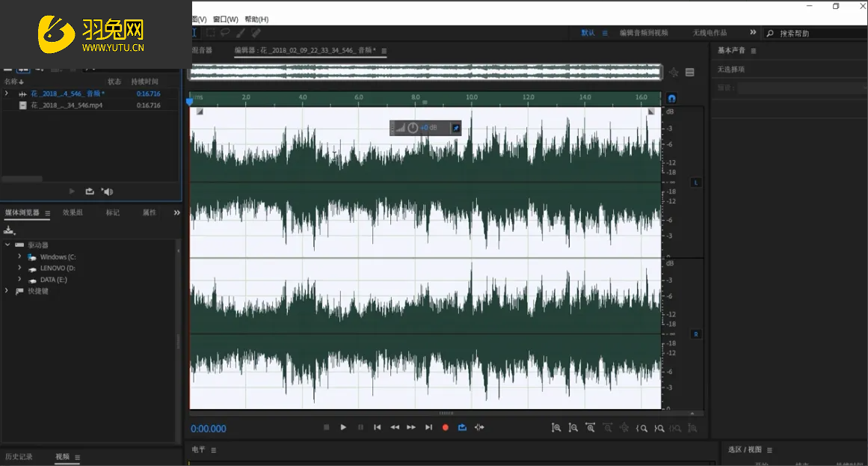This screenshot has width=868, height=466.
Task: Zoom in amplitude with the first zoom icon
Action: click(x=556, y=428)
